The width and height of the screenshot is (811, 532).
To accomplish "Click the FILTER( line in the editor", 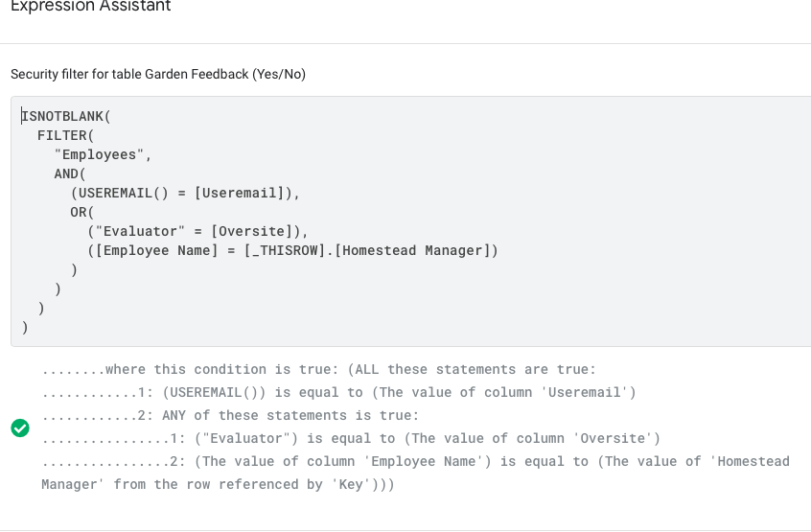I will point(66,135).
